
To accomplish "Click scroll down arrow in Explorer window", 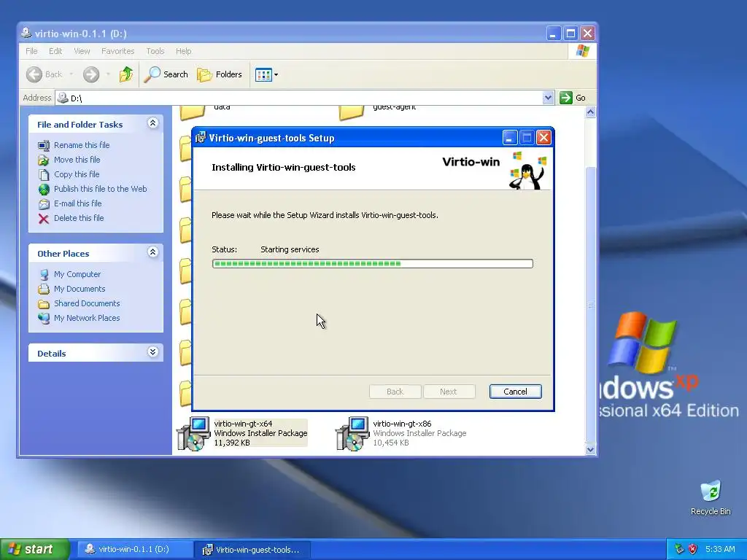I will tap(590, 449).
